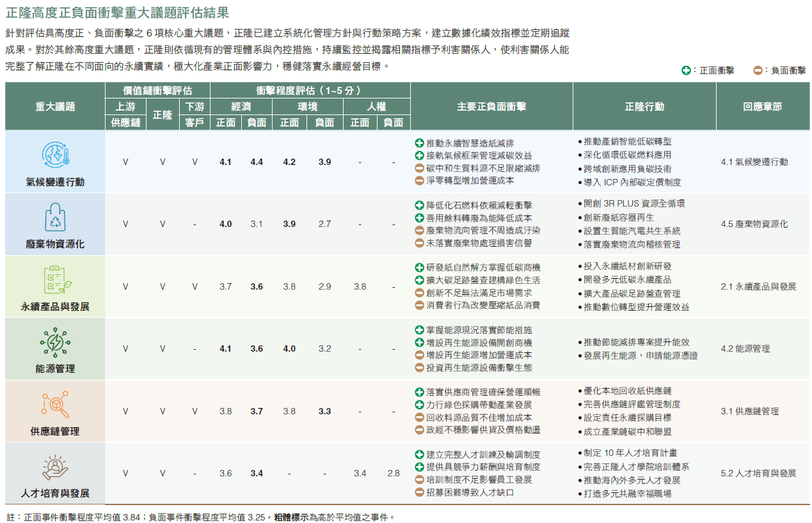The height and width of the screenshot is (523, 812).
Task: Open the 4.5 廢棄物資源化 chapter reference
Action: pos(754,224)
